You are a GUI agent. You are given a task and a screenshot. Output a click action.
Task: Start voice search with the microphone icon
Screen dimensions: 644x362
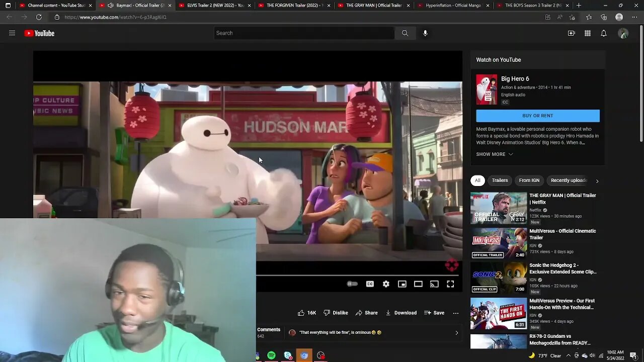tap(425, 33)
